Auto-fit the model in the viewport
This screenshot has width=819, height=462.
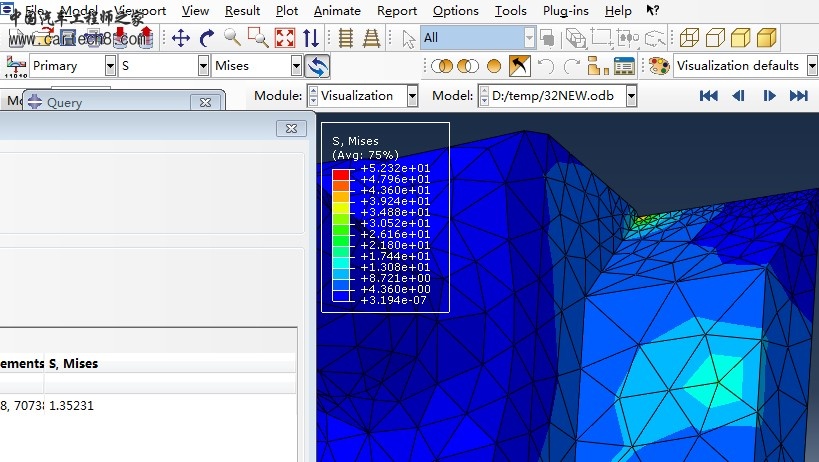285,38
